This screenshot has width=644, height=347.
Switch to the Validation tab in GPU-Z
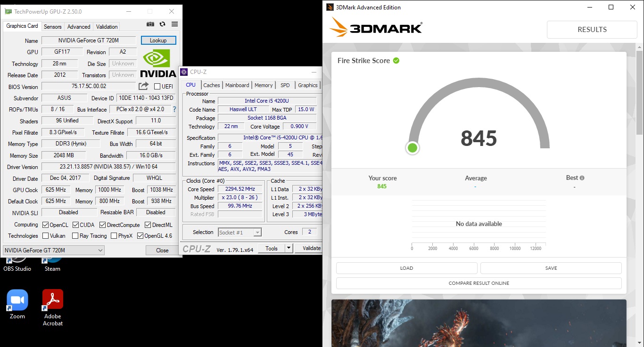107,27
